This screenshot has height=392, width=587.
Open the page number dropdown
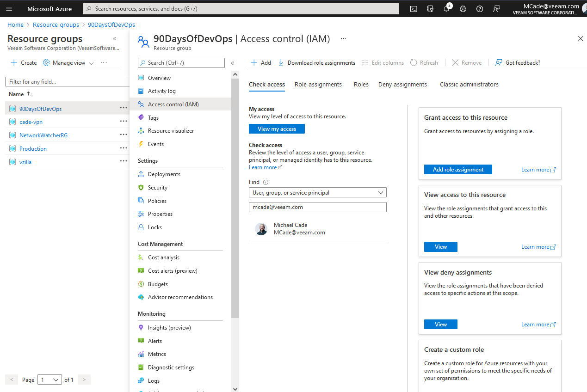pyautogui.click(x=49, y=380)
